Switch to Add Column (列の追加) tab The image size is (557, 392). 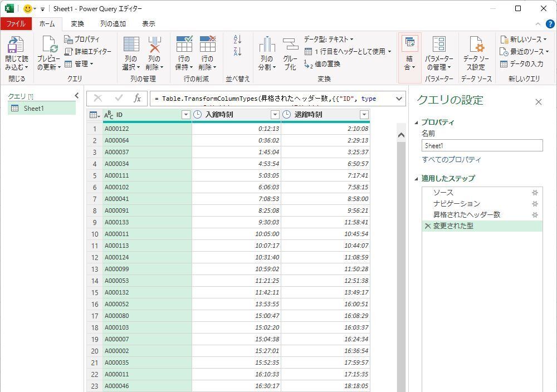pos(113,24)
